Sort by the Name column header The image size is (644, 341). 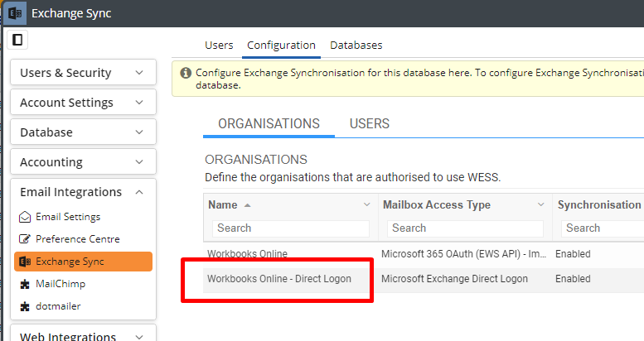point(223,204)
